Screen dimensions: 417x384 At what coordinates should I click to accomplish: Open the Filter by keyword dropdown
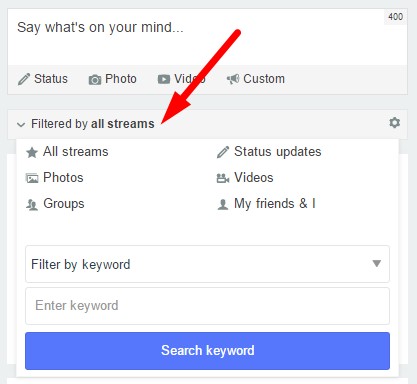[x=207, y=264]
